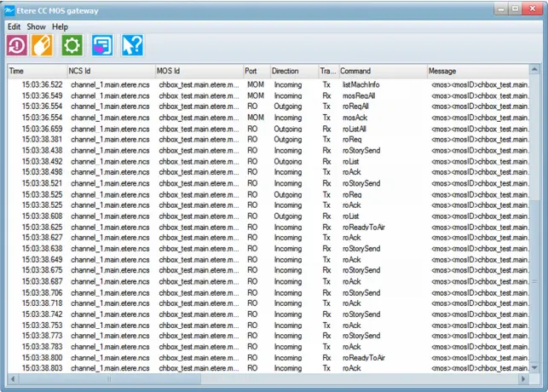Screen dimensions: 548x392
Task: Sort by the Time column header
Action: (x=37, y=71)
